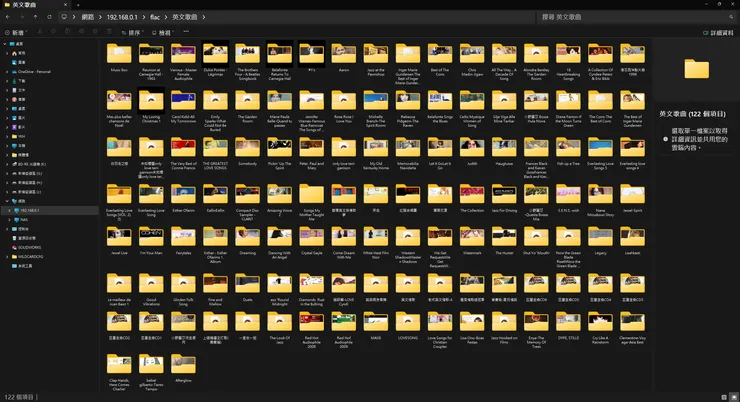This screenshot has height=402, width=740.
Task: Click the Share toolbar icon
Action: click(95, 32)
